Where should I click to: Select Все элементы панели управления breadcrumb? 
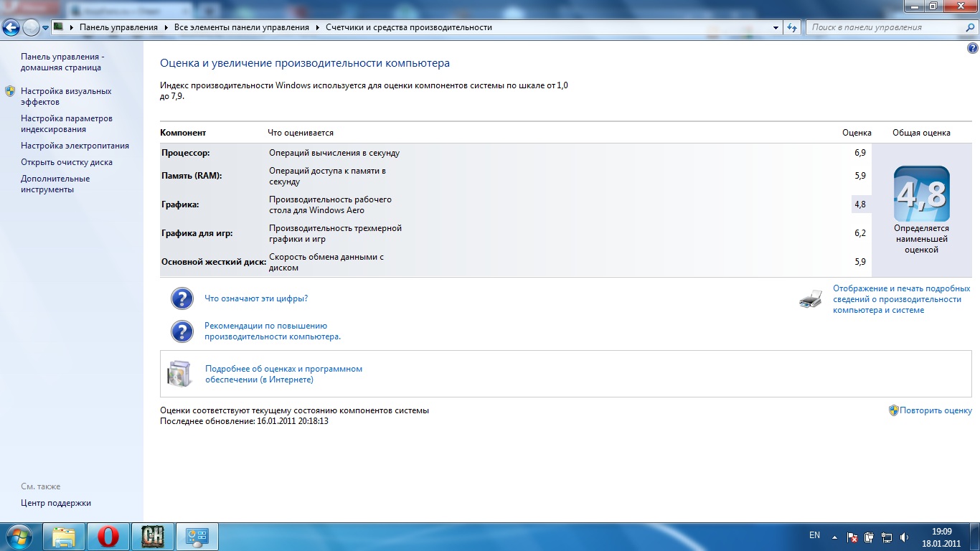[241, 27]
